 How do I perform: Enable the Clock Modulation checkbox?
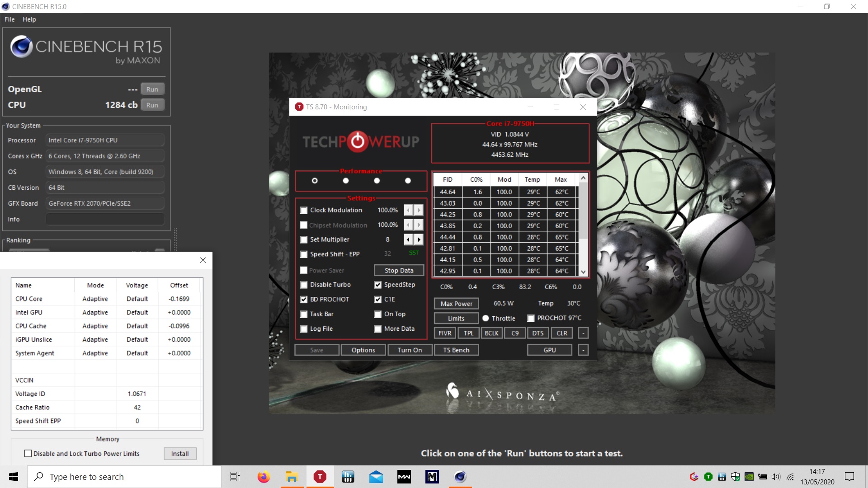click(x=304, y=211)
